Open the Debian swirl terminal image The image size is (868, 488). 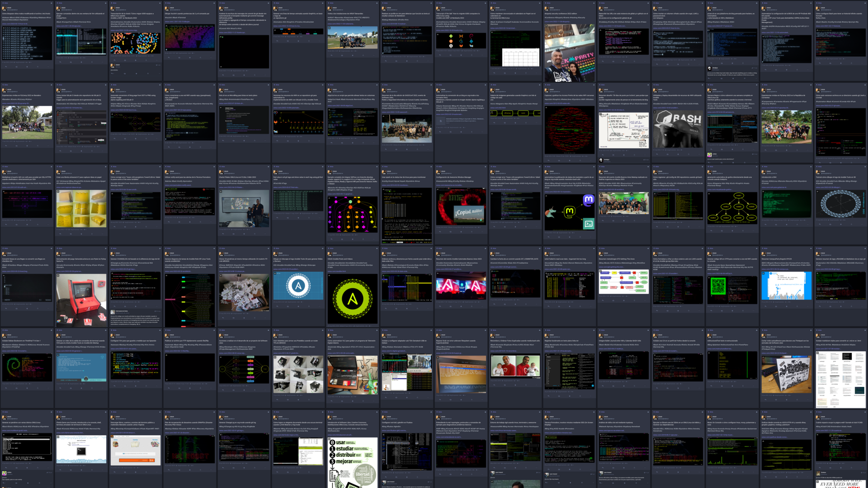pyautogui.click(x=27, y=367)
